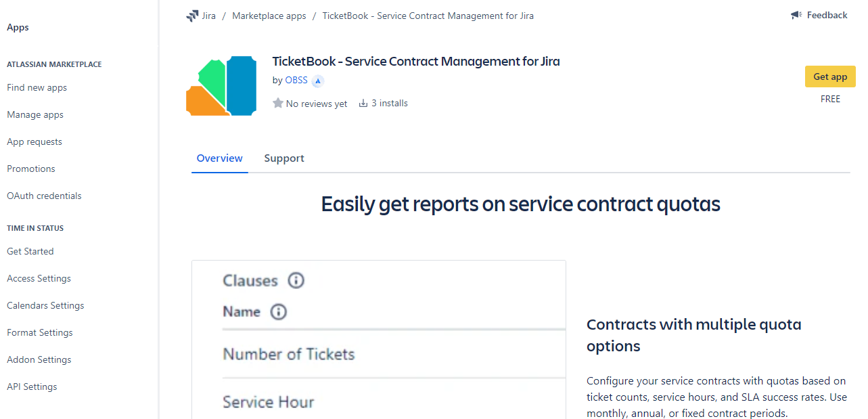Open Manage apps in sidebar

(35, 115)
